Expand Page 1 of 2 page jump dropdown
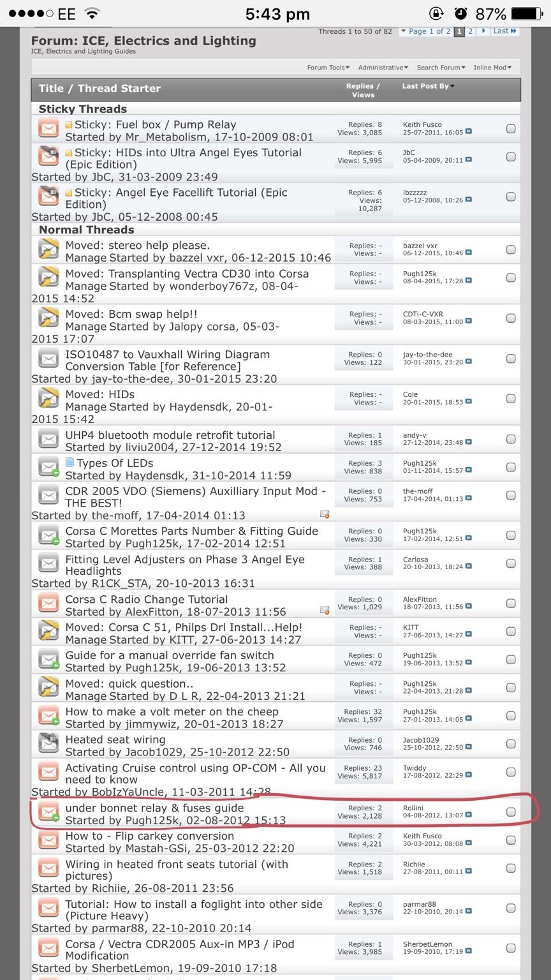 (425, 31)
